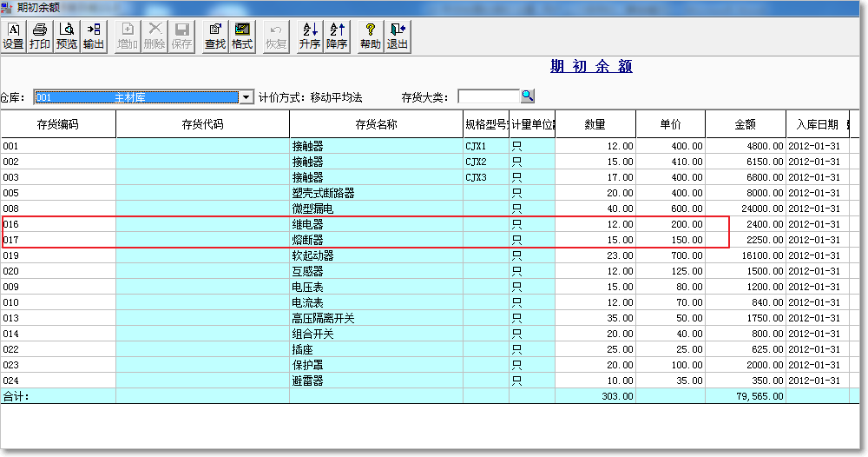Image resolution: width=868 pixels, height=457 pixels.
Task: Click the 输出 (Export) toolbar icon
Action: [93, 36]
